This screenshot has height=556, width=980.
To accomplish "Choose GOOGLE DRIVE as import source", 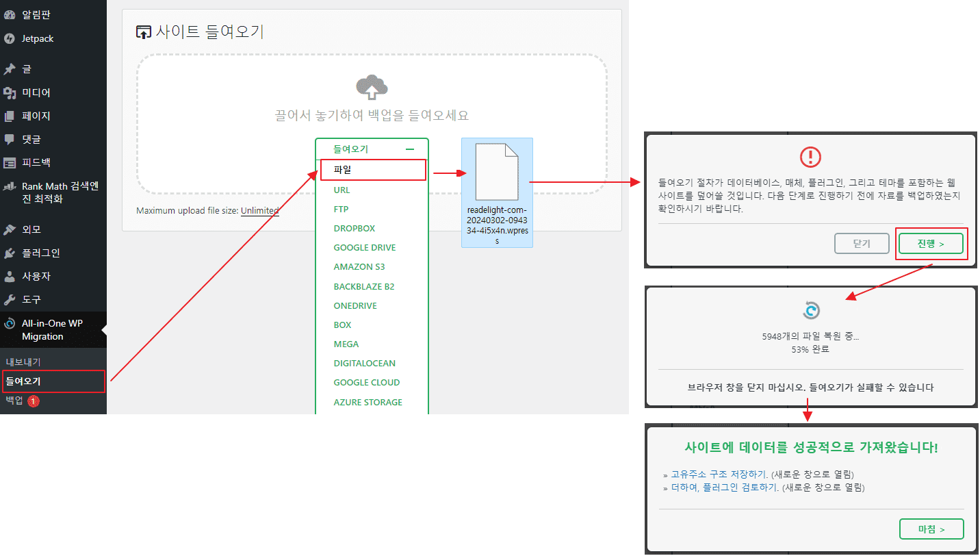I will tap(365, 248).
